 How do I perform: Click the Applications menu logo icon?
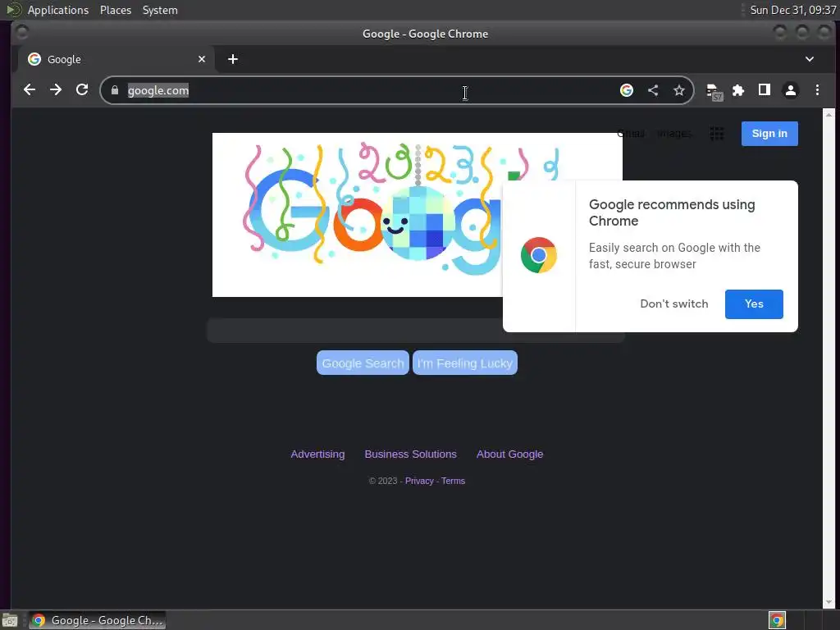click(x=15, y=10)
